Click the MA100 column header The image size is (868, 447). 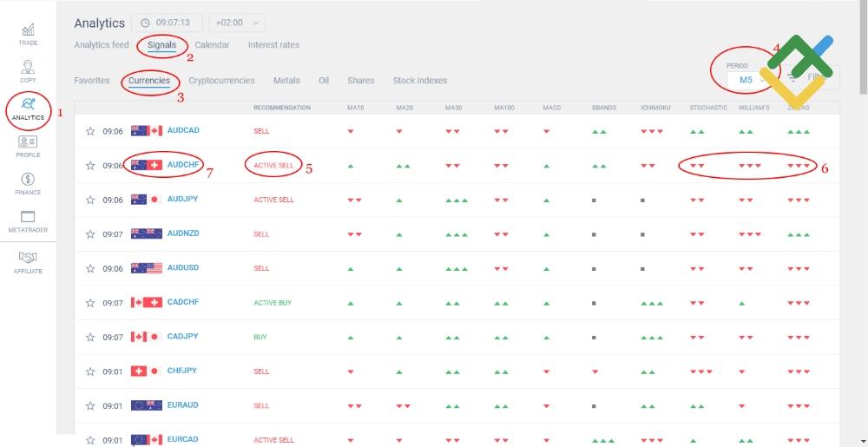pyautogui.click(x=504, y=108)
